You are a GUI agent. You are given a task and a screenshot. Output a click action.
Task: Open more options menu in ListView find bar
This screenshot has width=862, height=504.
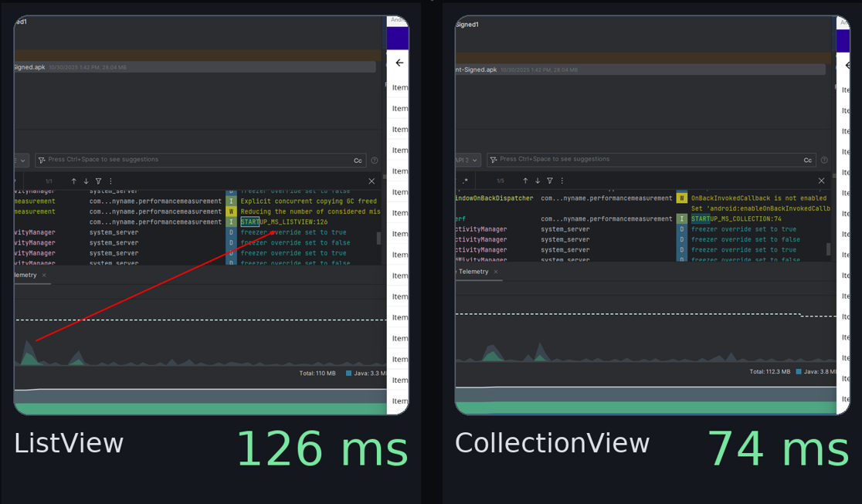(x=110, y=181)
